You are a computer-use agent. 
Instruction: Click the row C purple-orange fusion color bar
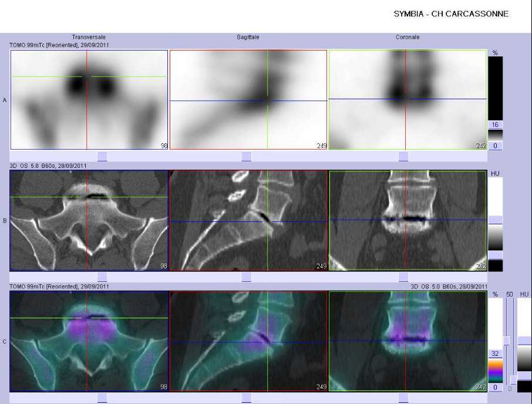495,371
